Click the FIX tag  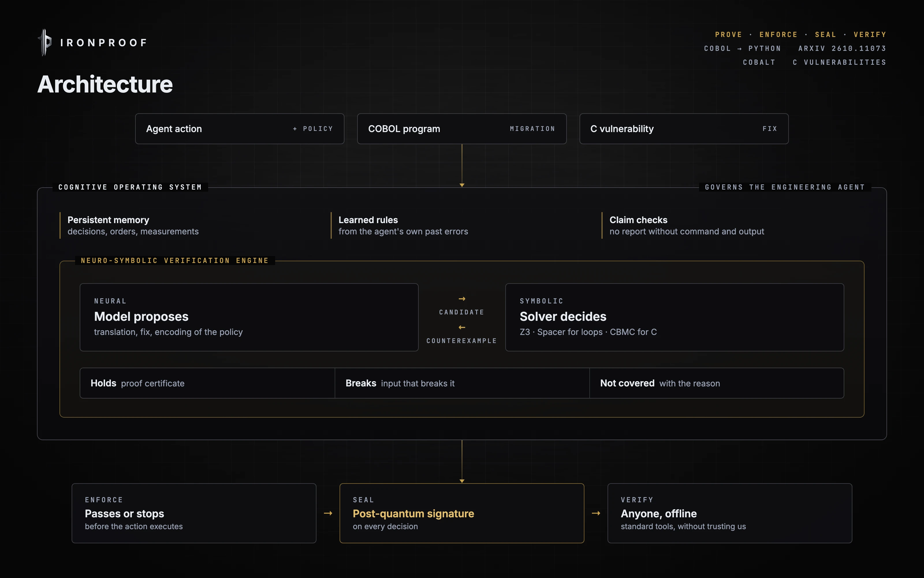click(x=770, y=129)
